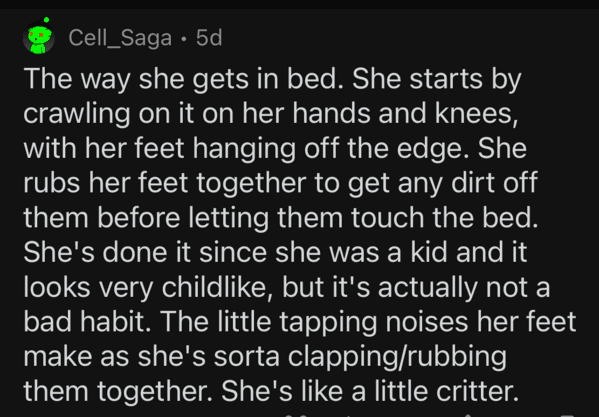Screen dimensions: 599x417
Task: Tap the line starting "crawling on it"
Action: [270, 115]
